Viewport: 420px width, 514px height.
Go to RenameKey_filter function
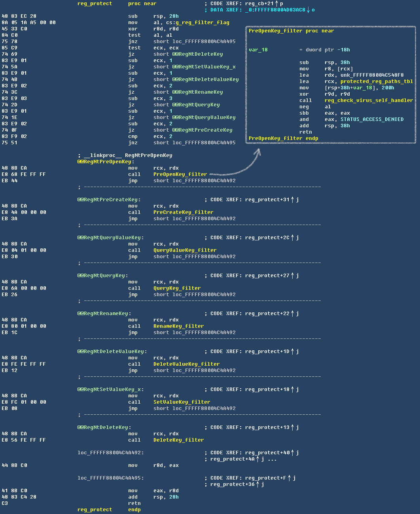tap(178, 326)
